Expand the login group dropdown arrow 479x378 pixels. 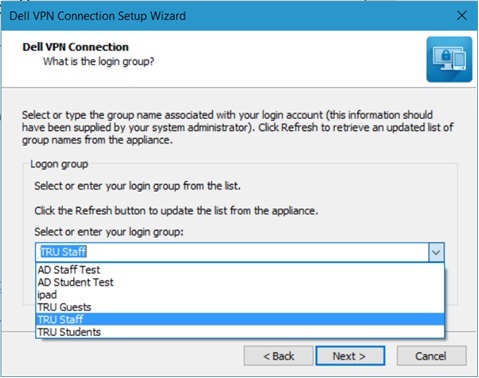click(x=436, y=252)
